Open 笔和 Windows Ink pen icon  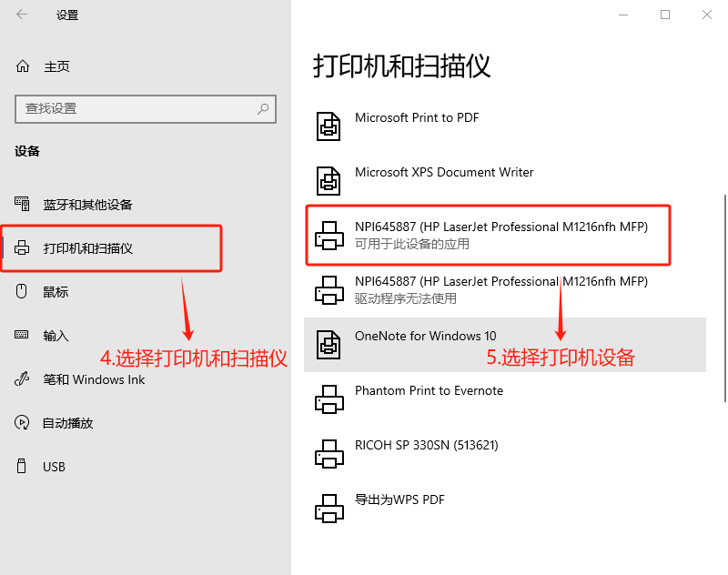pyautogui.click(x=22, y=379)
